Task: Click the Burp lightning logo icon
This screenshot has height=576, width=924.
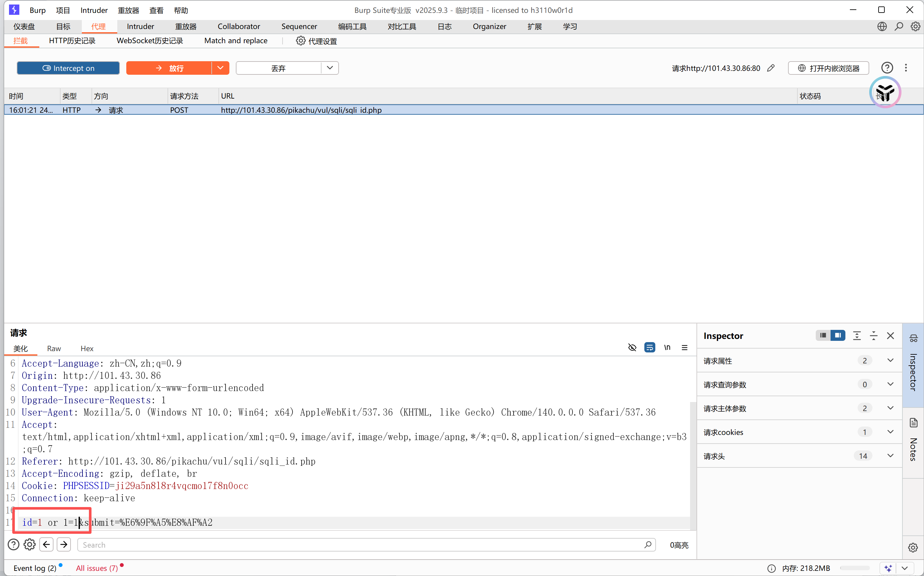Action: (x=14, y=10)
